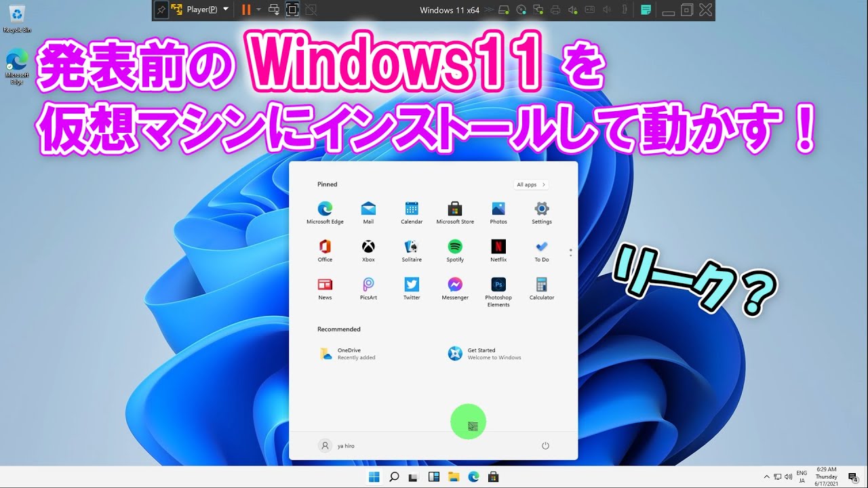Open the Widgets taskbar icon
Viewport: 868px width, 488px height.
[x=434, y=477]
